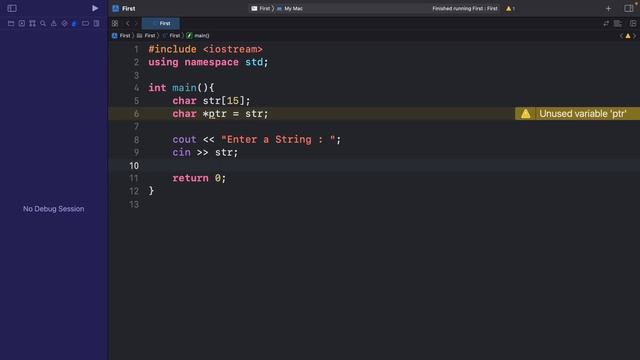Click the "Enter a String : " string literal
The image size is (640, 360).
coord(278,140)
